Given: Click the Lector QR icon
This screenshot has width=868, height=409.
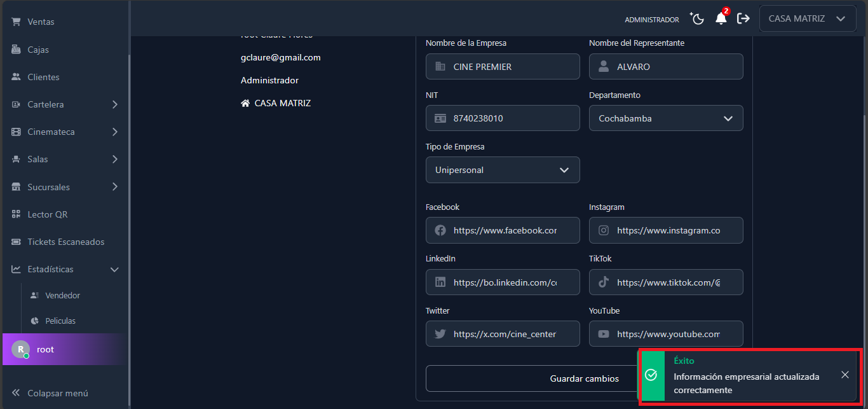Looking at the screenshot, I should pyautogui.click(x=16, y=214).
